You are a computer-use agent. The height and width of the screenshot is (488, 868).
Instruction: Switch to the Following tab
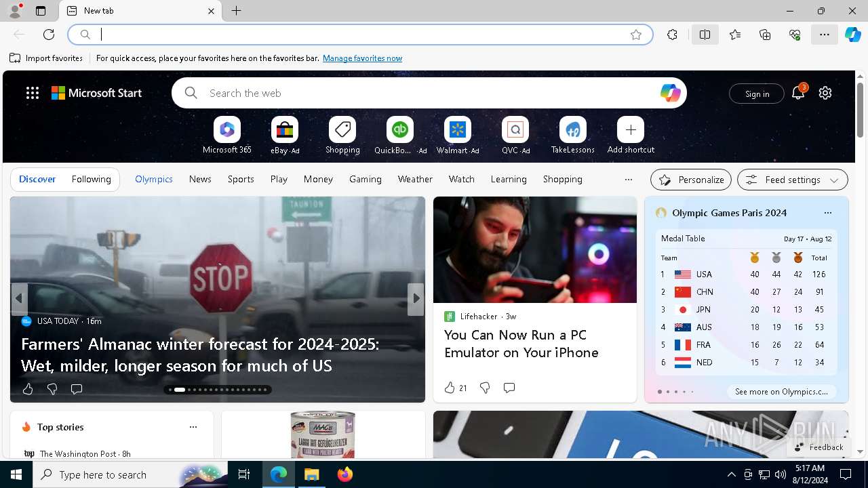pos(91,179)
